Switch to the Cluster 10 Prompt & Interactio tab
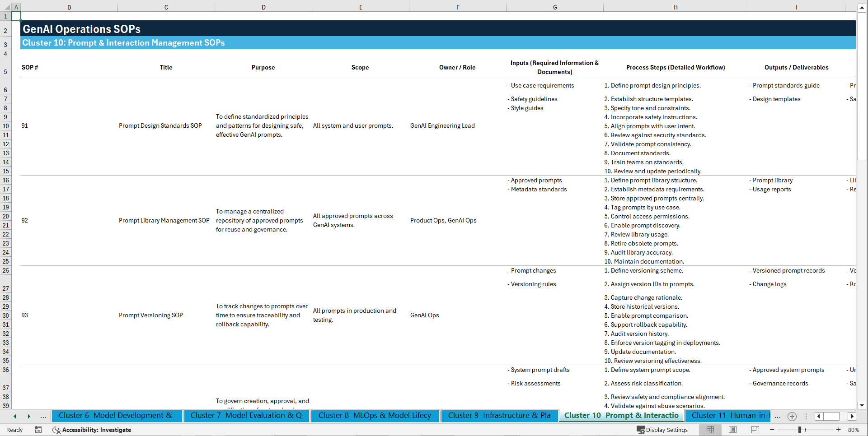868x436 pixels. pos(621,416)
